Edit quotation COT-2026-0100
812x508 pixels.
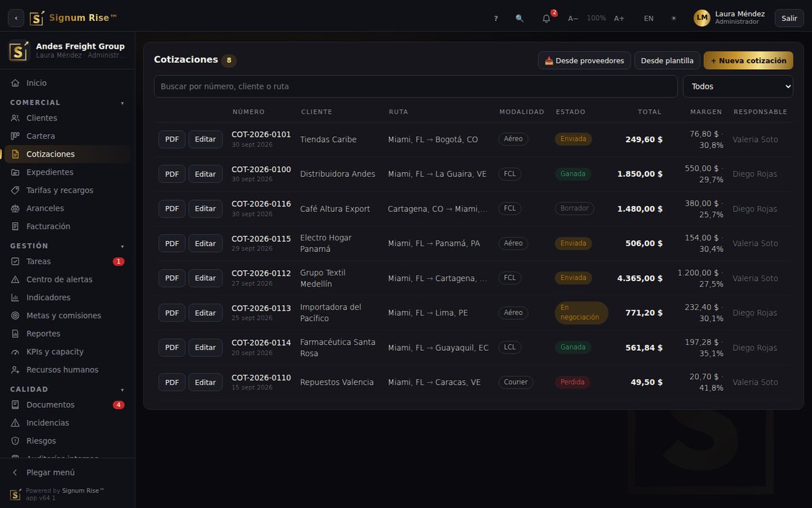(205, 174)
